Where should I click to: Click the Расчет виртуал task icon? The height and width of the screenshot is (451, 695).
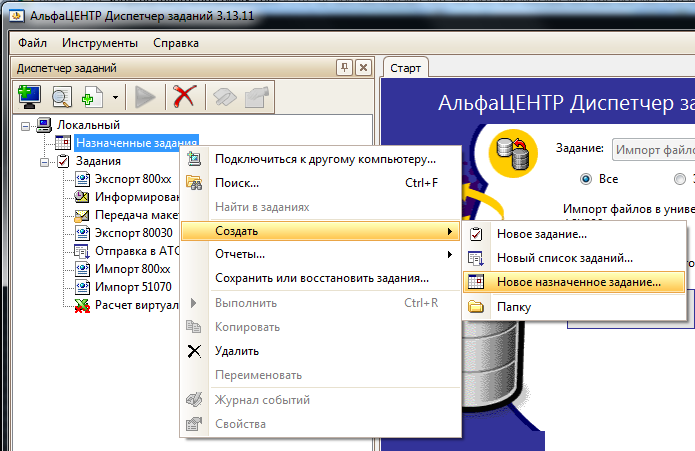click(x=82, y=305)
